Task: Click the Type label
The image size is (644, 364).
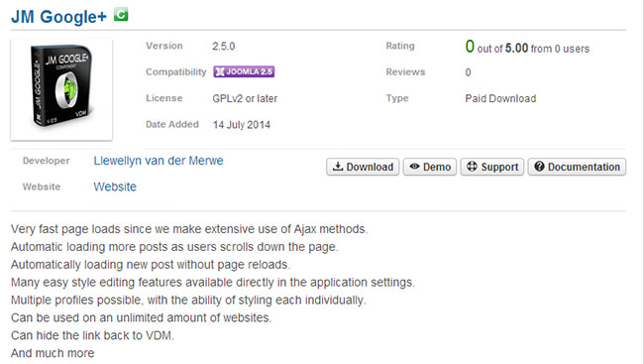Action: tap(397, 98)
